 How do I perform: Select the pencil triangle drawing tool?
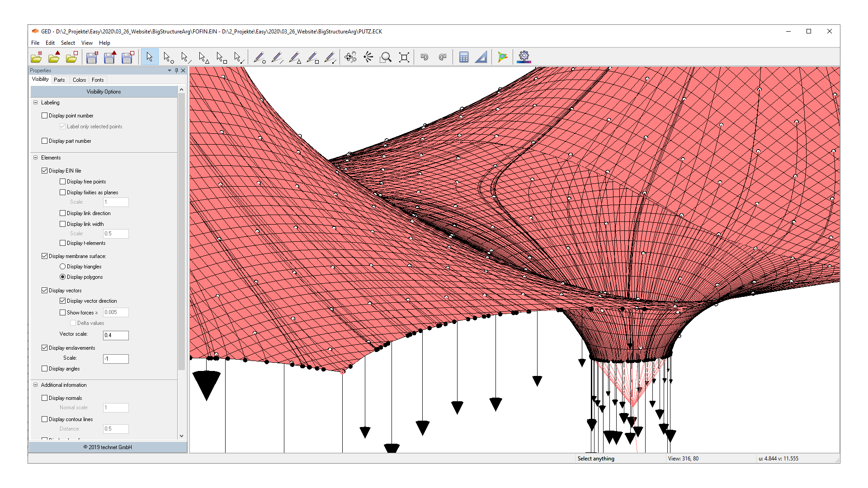[295, 57]
